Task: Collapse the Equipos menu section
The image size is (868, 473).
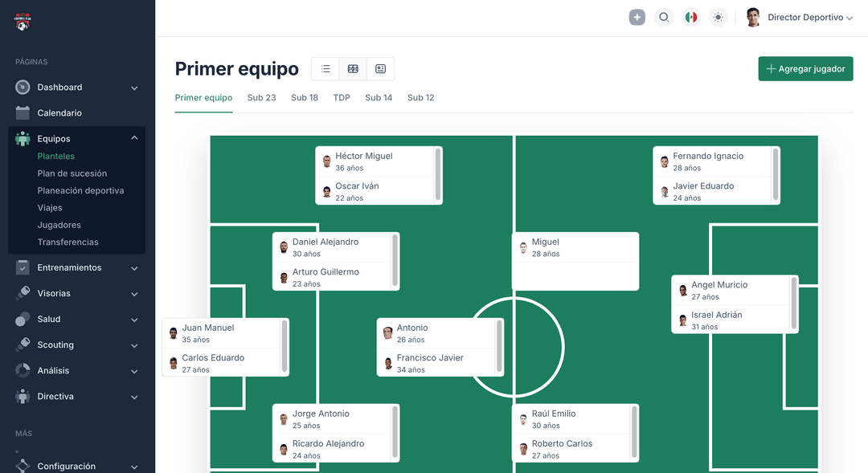Action: pos(134,138)
